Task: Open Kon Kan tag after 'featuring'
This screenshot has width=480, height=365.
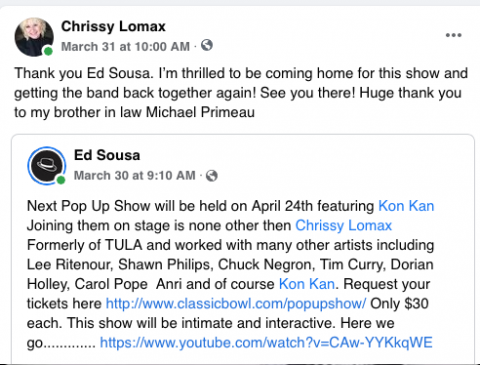Action: 406,206
